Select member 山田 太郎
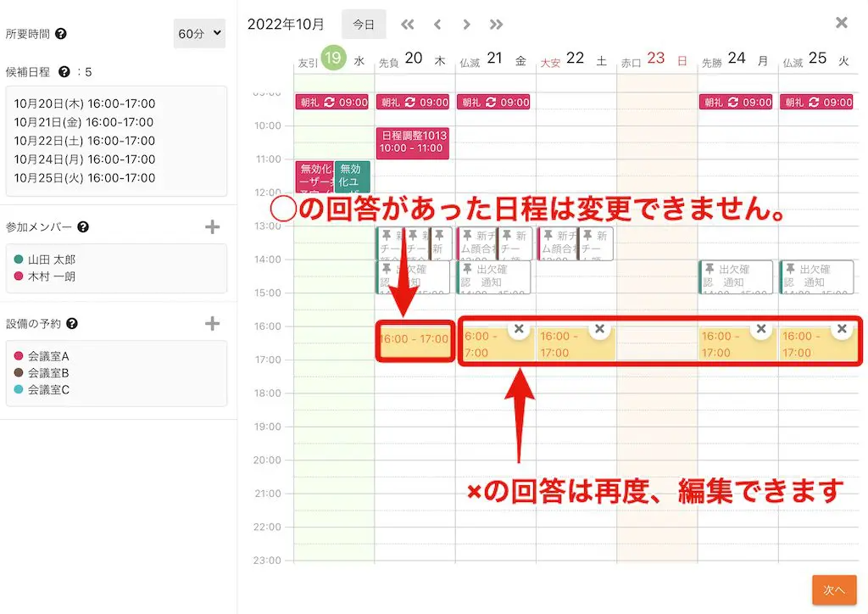The image size is (868, 614). [x=52, y=260]
